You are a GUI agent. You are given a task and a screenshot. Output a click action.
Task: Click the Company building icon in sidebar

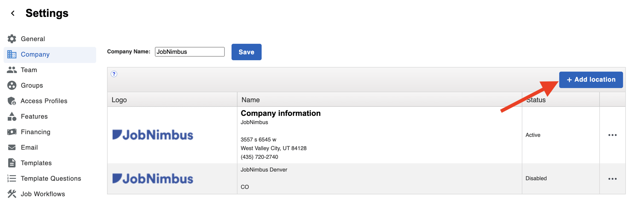12,54
